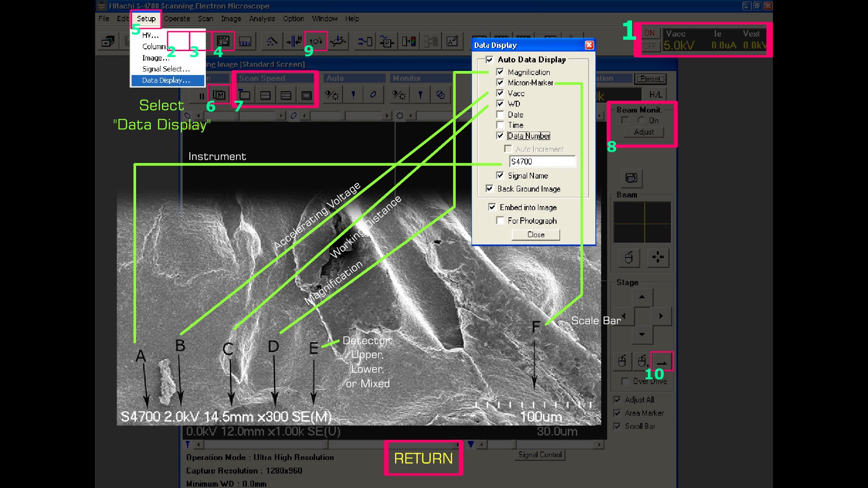Open the Data Display setup window icon
The width and height of the screenshot is (868, 488).
tap(223, 42)
